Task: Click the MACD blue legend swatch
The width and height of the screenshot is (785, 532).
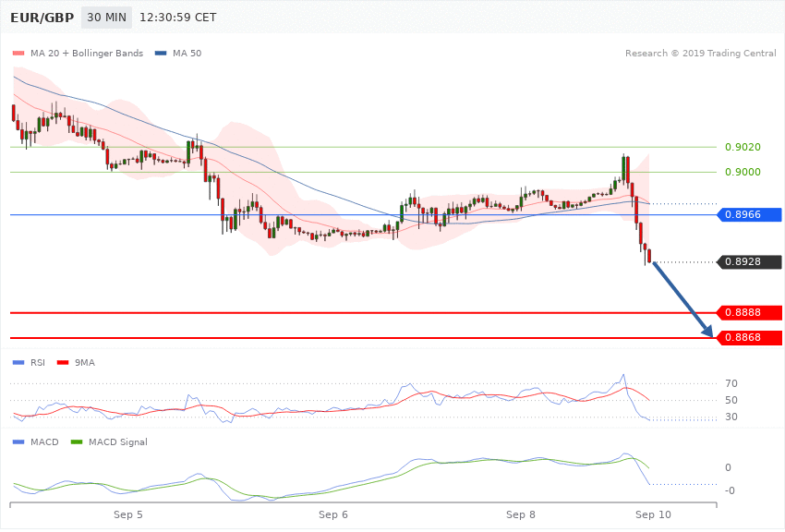Action: (18, 441)
